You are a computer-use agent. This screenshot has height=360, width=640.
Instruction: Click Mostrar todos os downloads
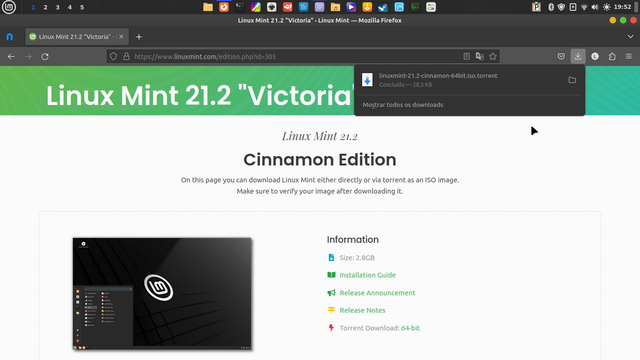click(x=403, y=105)
